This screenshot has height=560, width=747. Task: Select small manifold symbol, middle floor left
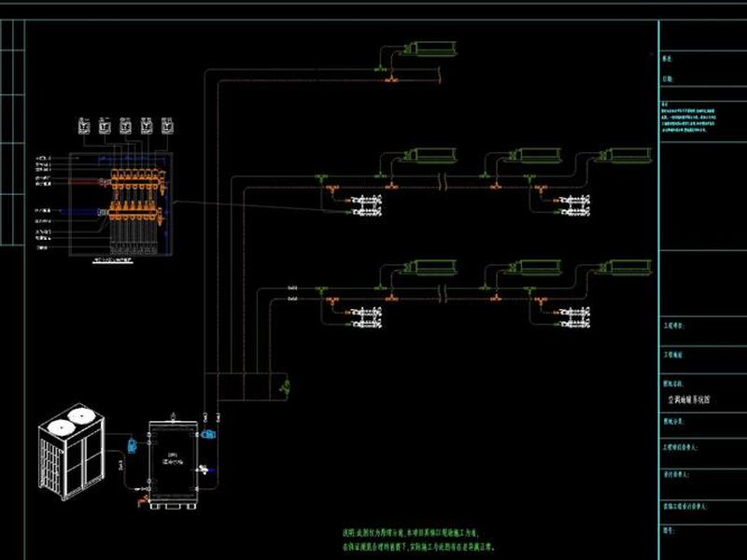[x=366, y=205]
